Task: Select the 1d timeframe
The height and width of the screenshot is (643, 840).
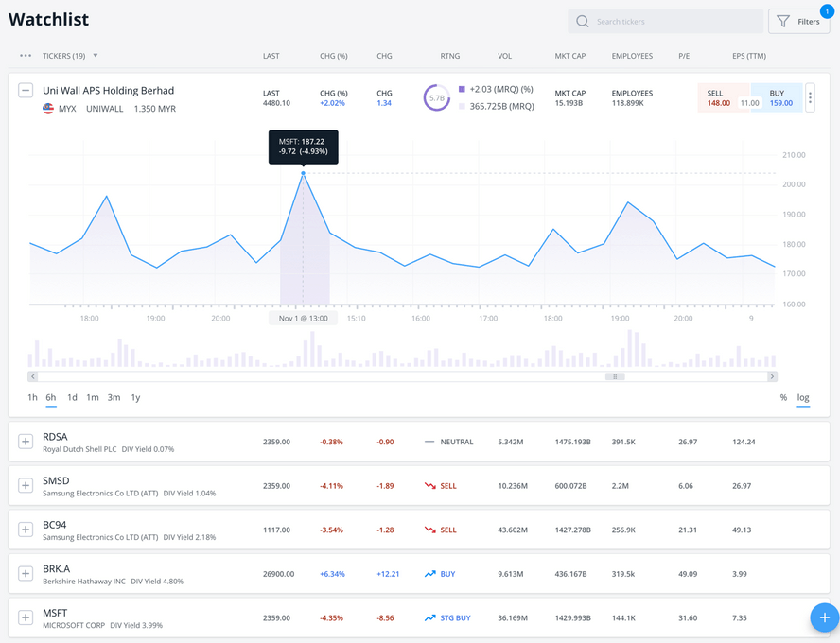Action: click(x=72, y=397)
